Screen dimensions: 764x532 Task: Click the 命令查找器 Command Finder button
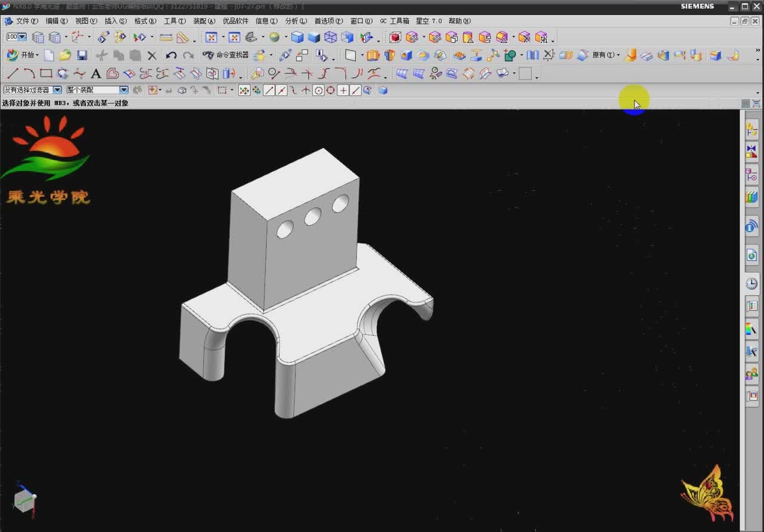tap(226, 55)
